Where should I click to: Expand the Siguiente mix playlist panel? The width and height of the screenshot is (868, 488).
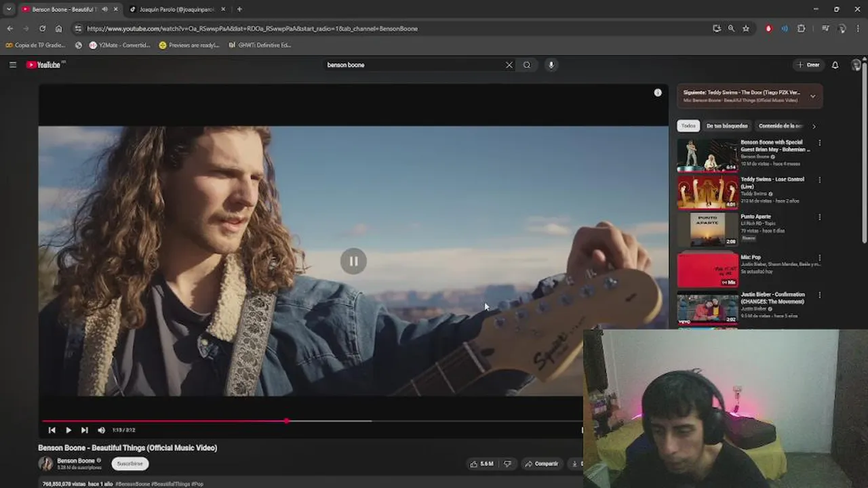pos(813,96)
